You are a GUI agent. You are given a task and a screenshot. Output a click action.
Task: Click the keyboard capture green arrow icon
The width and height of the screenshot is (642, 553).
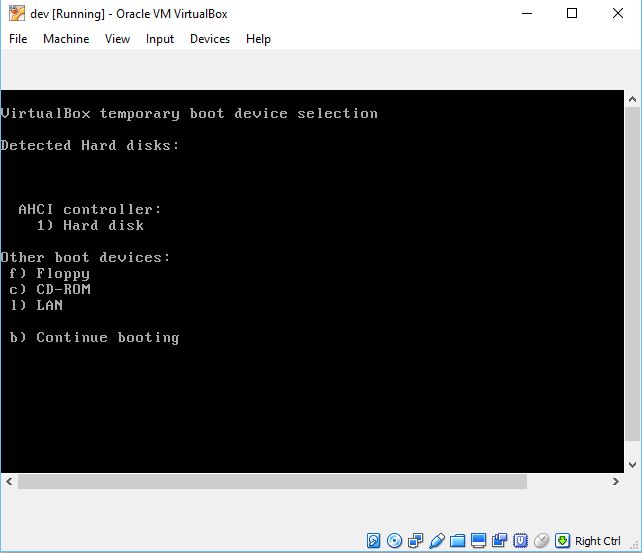pos(562,540)
